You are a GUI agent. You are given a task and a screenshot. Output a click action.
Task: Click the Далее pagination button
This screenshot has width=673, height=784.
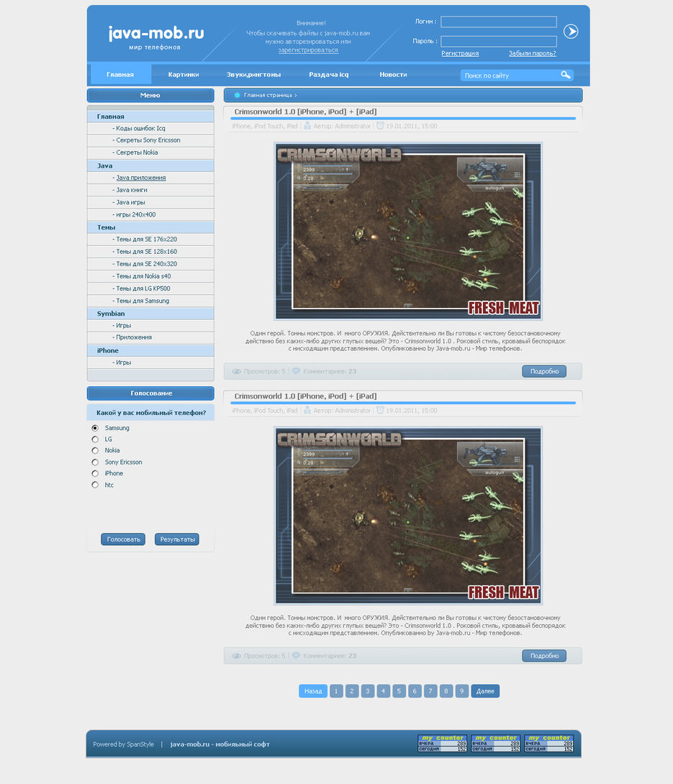point(485,691)
